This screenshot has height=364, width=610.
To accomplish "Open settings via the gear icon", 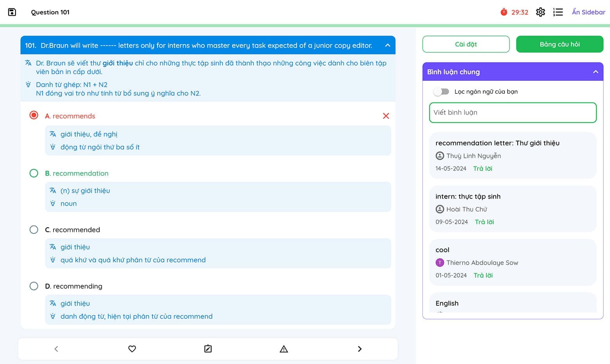I will [x=540, y=12].
